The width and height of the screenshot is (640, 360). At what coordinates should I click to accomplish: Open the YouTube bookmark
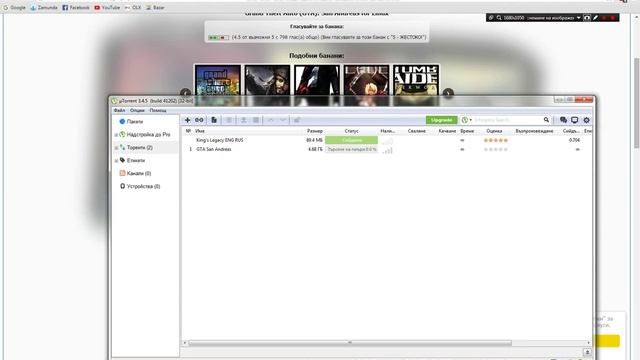107,7
